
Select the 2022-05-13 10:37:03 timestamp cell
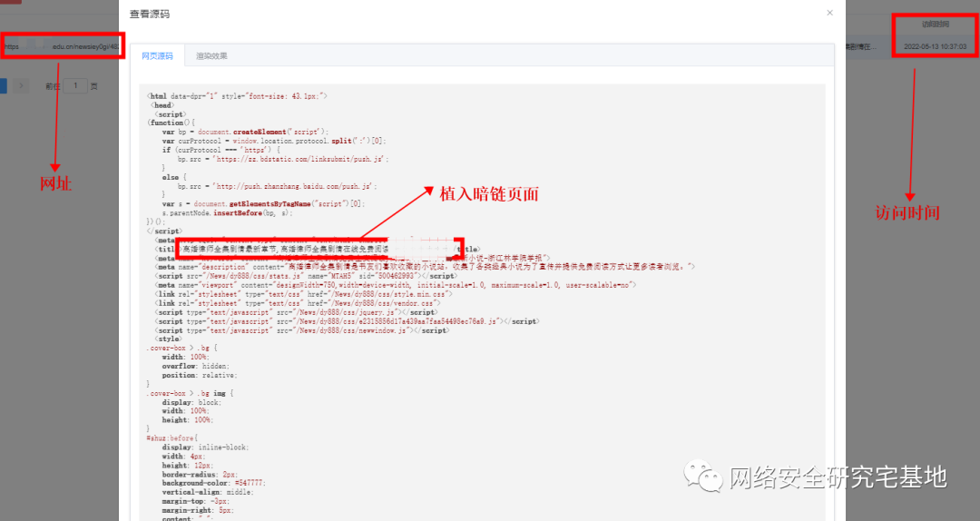point(935,46)
